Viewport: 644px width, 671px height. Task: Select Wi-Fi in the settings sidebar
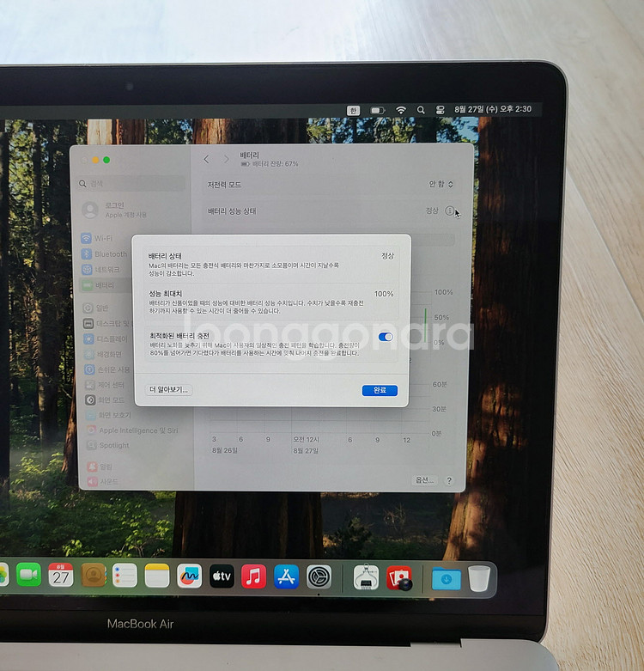click(x=97, y=238)
